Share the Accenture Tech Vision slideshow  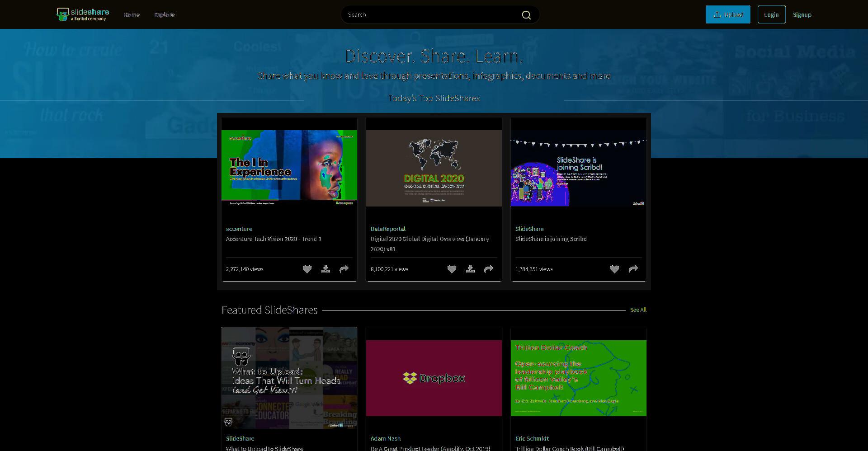click(x=344, y=269)
